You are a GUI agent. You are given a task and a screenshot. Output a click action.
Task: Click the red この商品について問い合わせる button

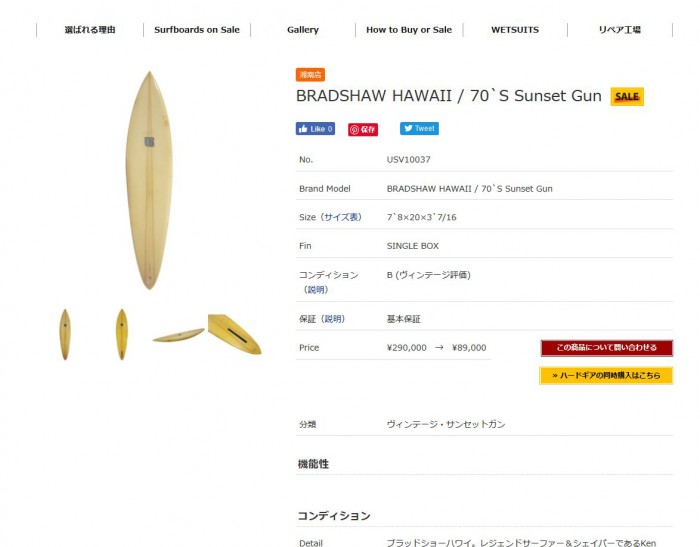coord(606,348)
